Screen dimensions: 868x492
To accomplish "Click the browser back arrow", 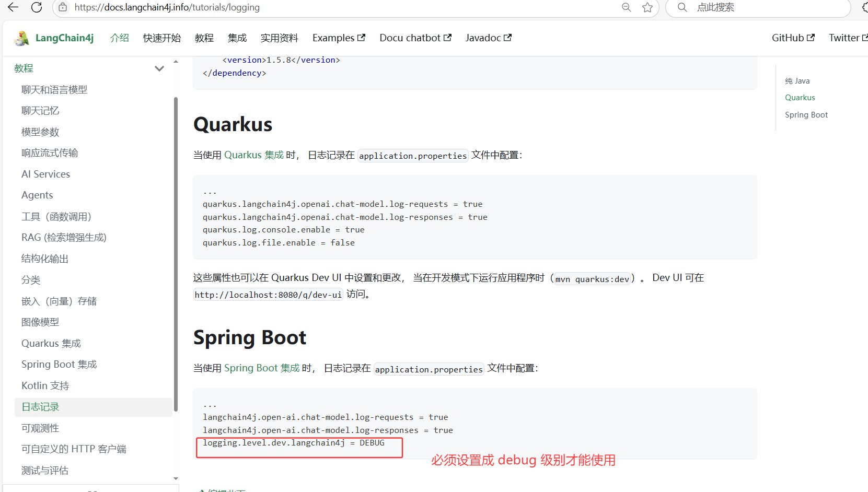I will tap(13, 7).
